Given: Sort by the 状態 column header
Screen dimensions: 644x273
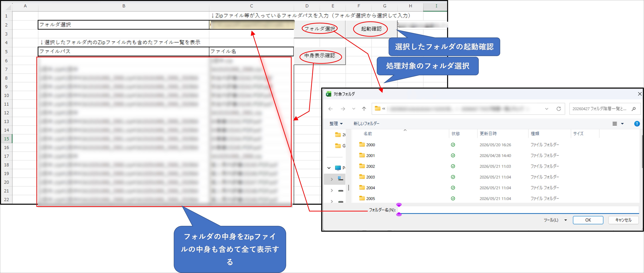Looking at the screenshot, I should click(456, 134).
